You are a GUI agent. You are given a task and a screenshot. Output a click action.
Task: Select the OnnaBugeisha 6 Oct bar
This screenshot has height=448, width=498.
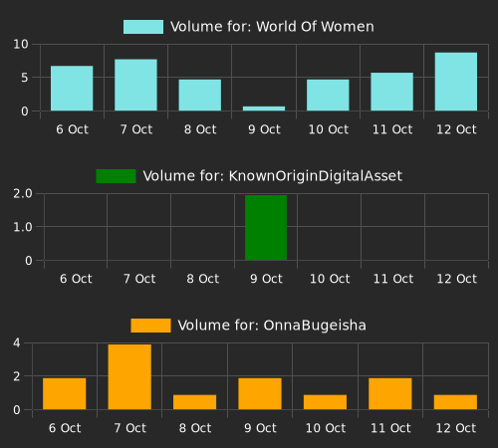pos(65,393)
